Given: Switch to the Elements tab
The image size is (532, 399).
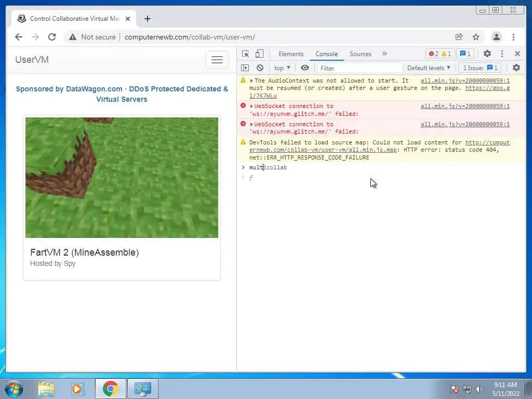Looking at the screenshot, I should click(291, 54).
